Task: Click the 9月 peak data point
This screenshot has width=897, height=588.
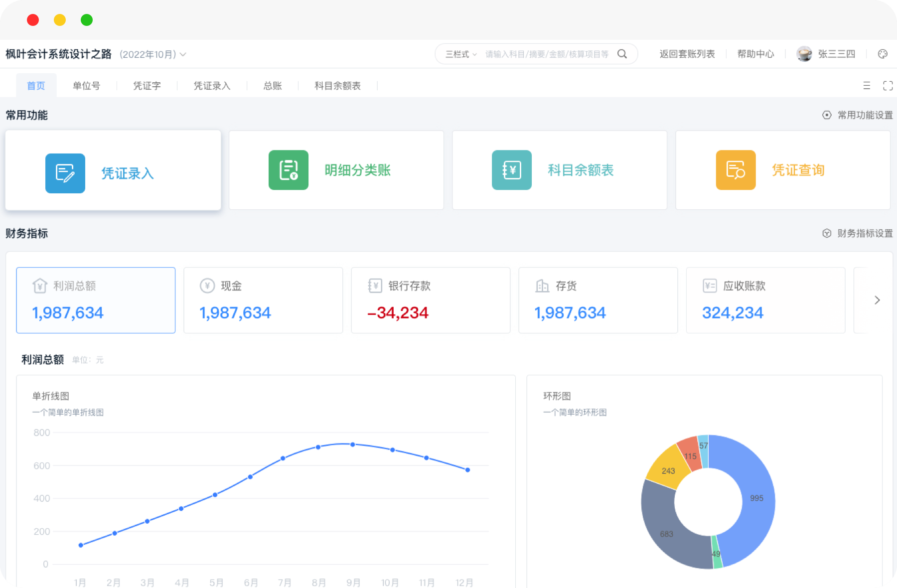Action: coord(352,444)
